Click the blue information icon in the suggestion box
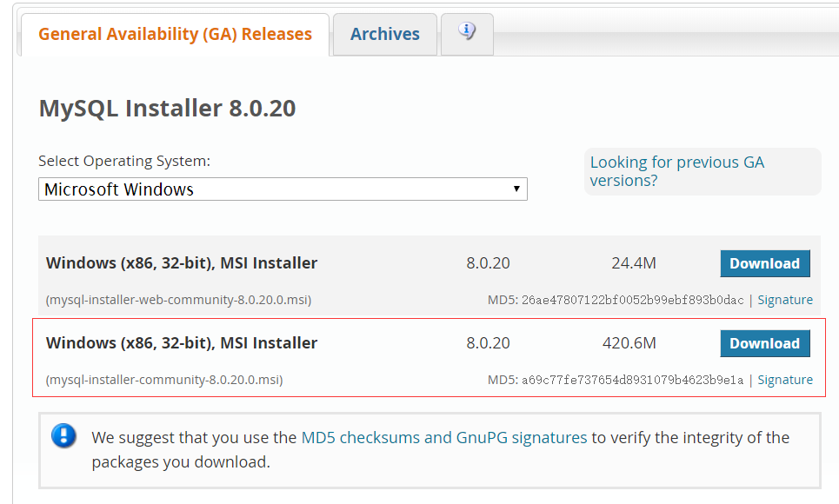 pos(63,437)
